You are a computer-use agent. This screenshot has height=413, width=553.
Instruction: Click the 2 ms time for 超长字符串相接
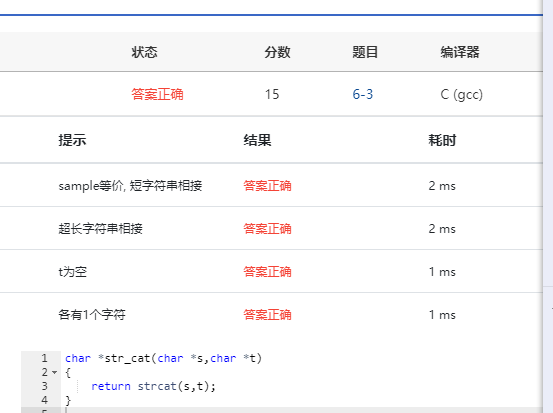[442, 229]
